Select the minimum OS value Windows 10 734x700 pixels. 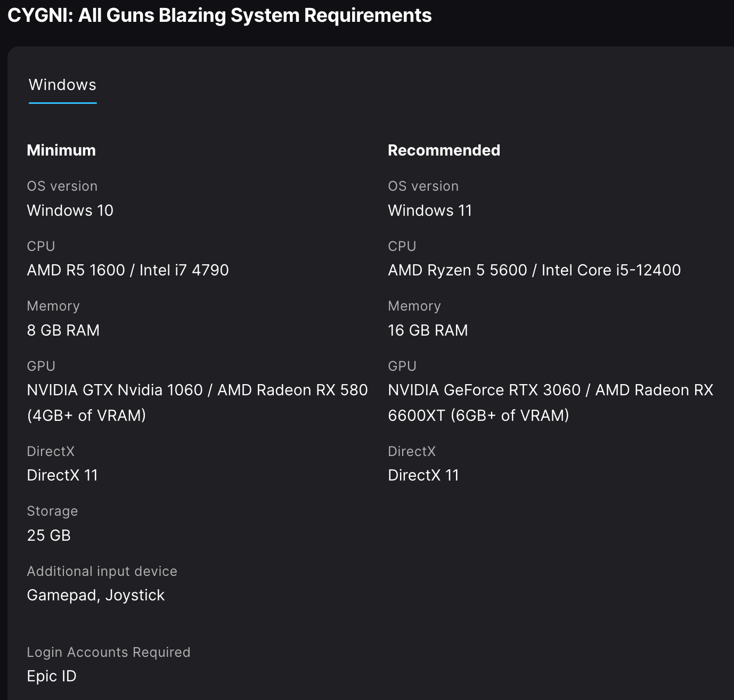(70, 210)
